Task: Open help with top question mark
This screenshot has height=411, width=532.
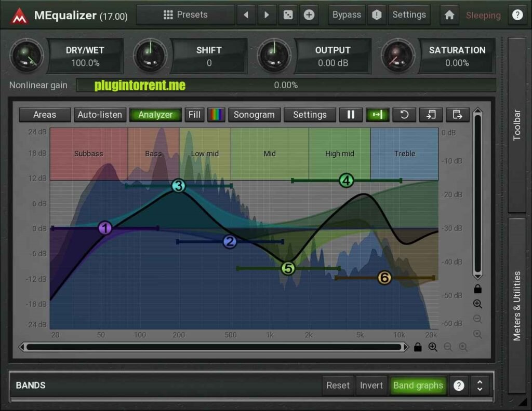Action: click(517, 15)
